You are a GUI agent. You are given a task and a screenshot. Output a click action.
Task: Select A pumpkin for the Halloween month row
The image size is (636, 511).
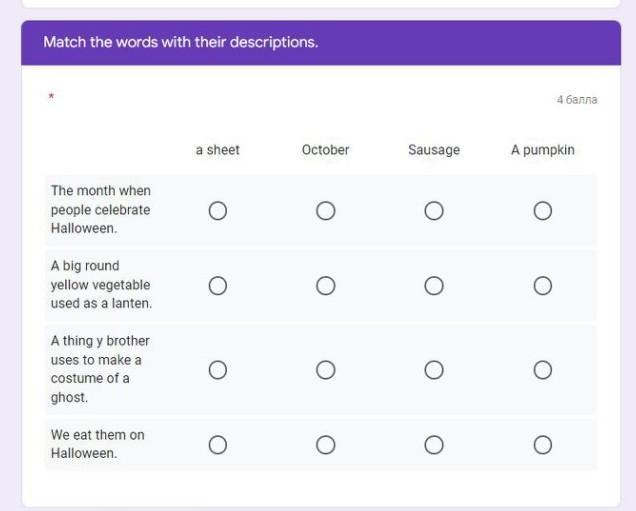[542, 211]
